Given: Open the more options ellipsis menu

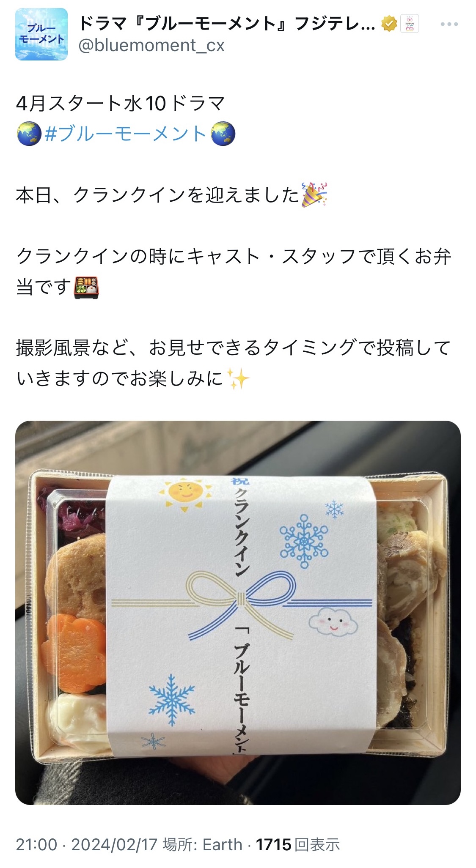Looking at the screenshot, I should coord(449,24).
